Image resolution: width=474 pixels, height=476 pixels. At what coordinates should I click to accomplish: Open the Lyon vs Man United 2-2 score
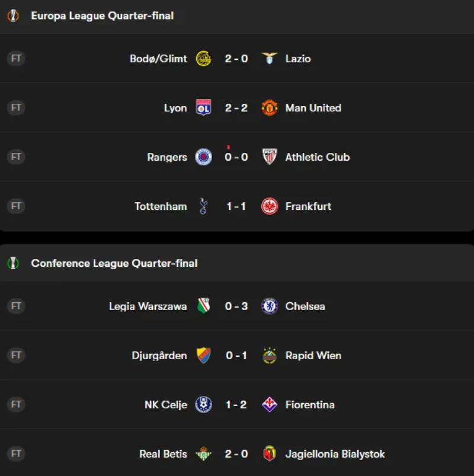[236, 108]
